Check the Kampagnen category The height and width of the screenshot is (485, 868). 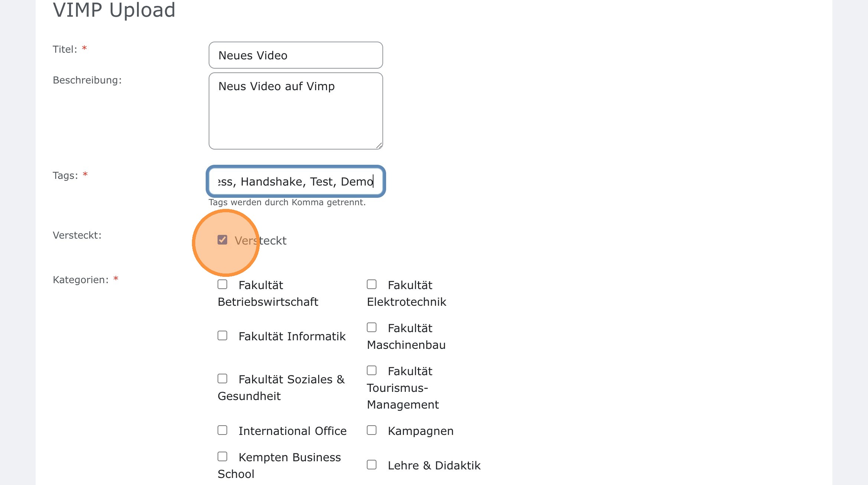click(x=372, y=430)
